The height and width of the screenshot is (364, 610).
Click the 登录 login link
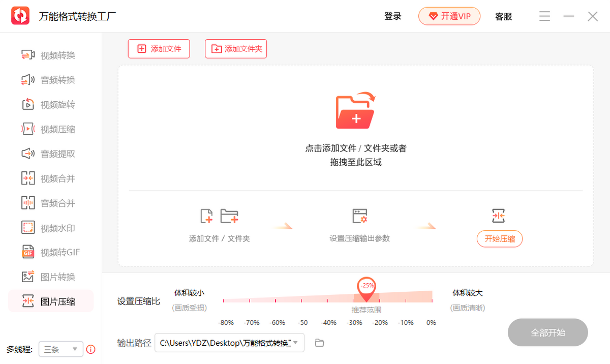click(392, 16)
